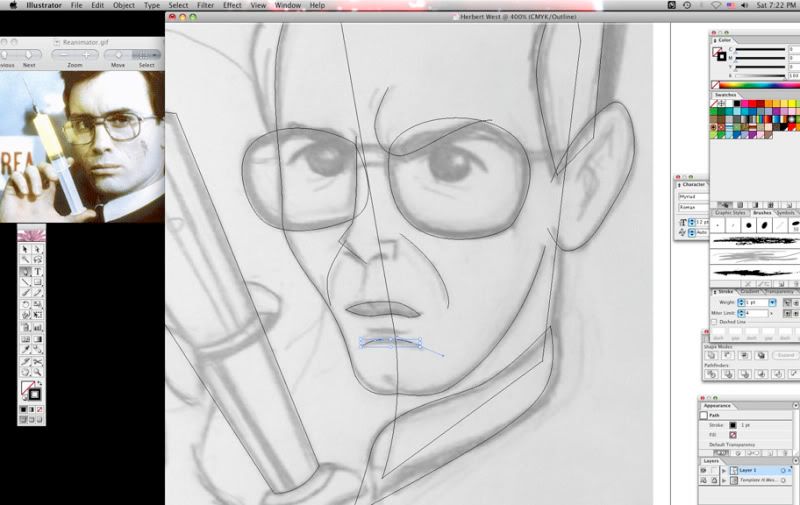Toggle template visibility icon of Template layer
This screenshot has height=505, width=800.
coord(704,481)
